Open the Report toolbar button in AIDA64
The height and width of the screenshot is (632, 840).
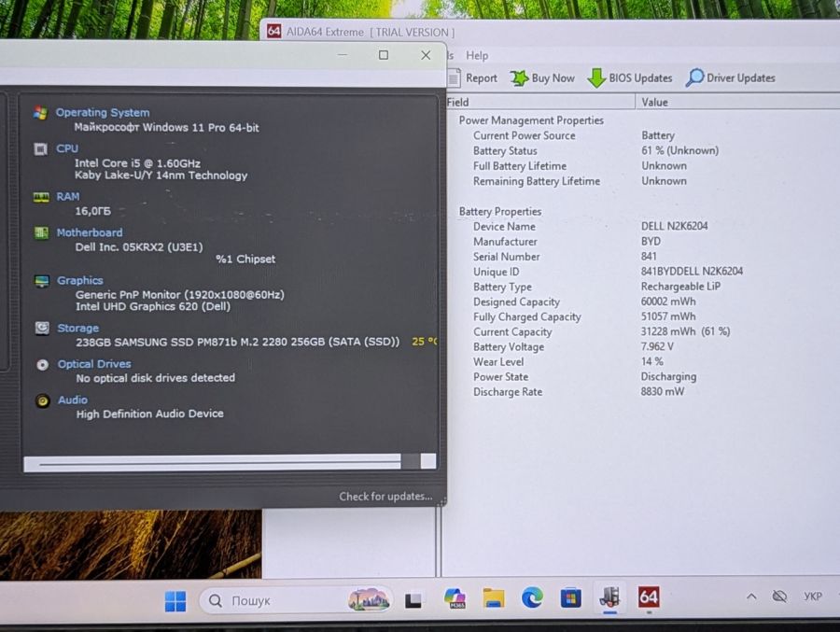pyautogui.click(x=472, y=78)
